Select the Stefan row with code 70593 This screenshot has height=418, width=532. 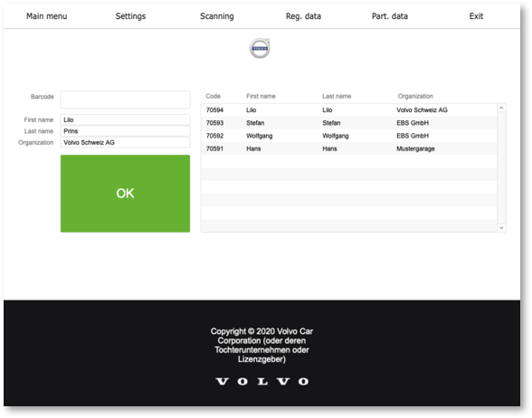pyautogui.click(x=349, y=123)
